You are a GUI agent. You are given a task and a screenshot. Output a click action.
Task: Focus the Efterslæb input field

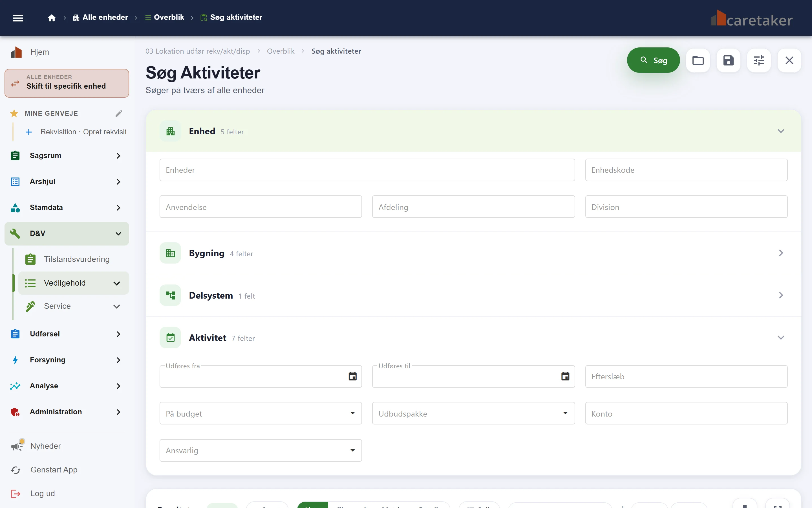coord(686,376)
